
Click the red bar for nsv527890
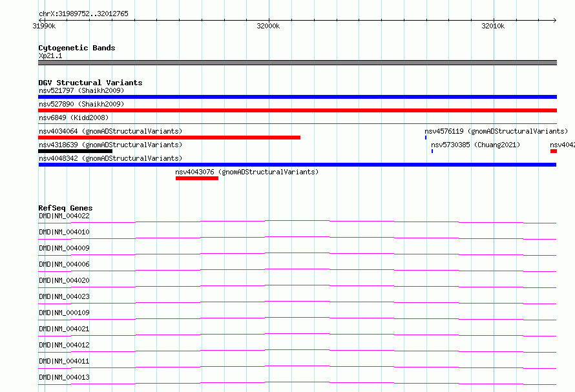pyautogui.click(x=297, y=110)
